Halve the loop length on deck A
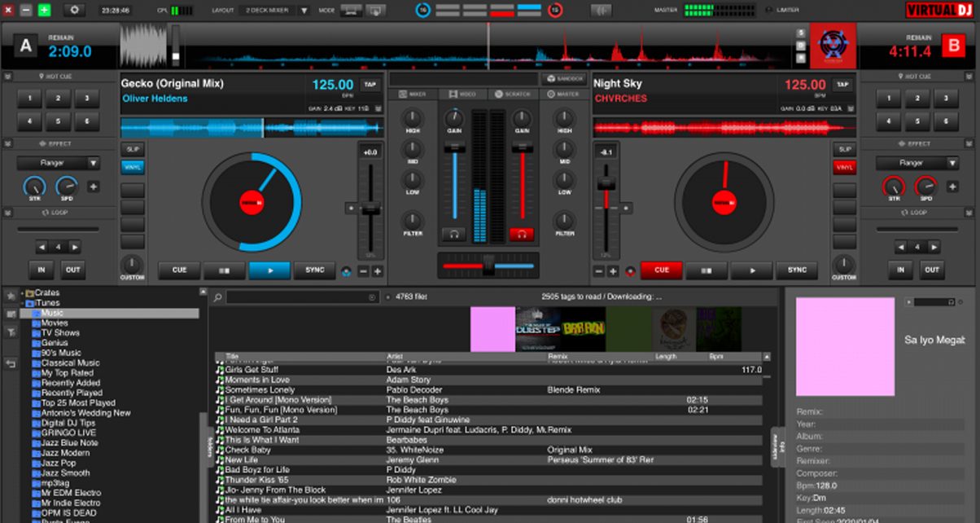 click(41, 247)
